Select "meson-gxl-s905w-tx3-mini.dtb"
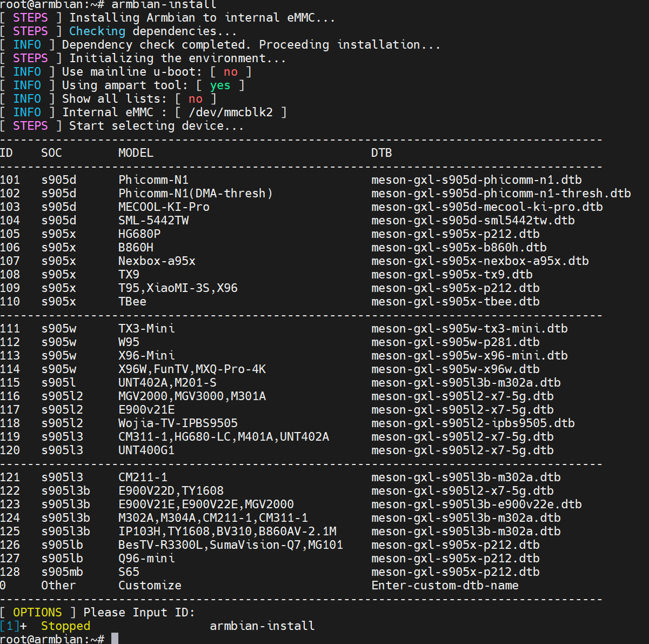This screenshot has width=649, height=644. point(470,329)
